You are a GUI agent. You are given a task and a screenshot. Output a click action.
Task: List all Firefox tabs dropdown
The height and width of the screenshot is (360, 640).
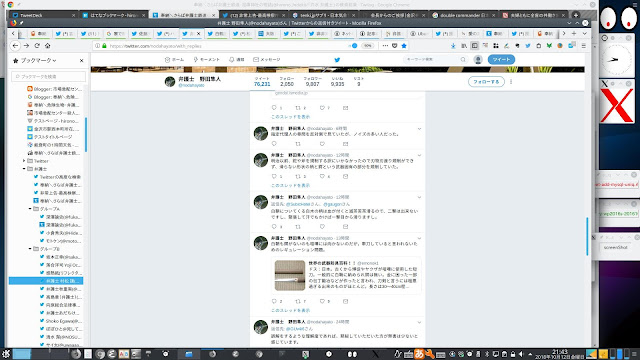[x=584, y=33]
